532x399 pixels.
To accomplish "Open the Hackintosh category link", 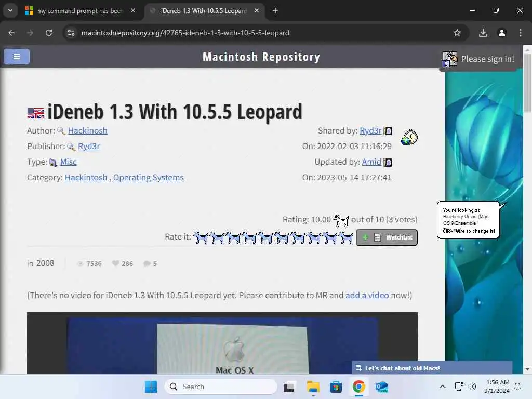I will 86,178.
